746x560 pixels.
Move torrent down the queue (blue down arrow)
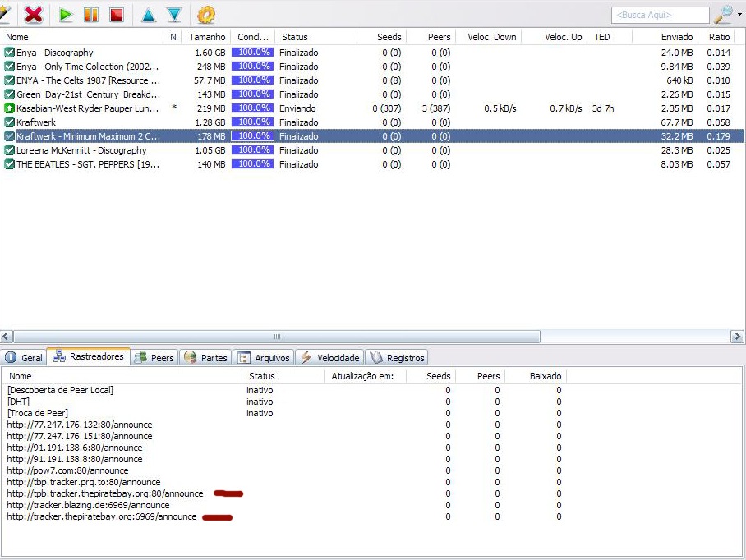point(174,16)
